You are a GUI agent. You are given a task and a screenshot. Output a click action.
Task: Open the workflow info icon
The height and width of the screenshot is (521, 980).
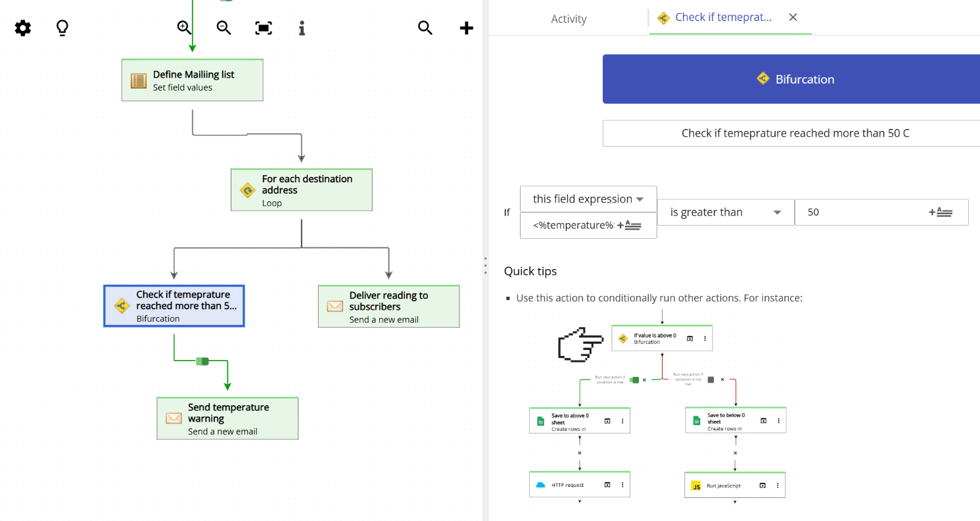tap(301, 28)
